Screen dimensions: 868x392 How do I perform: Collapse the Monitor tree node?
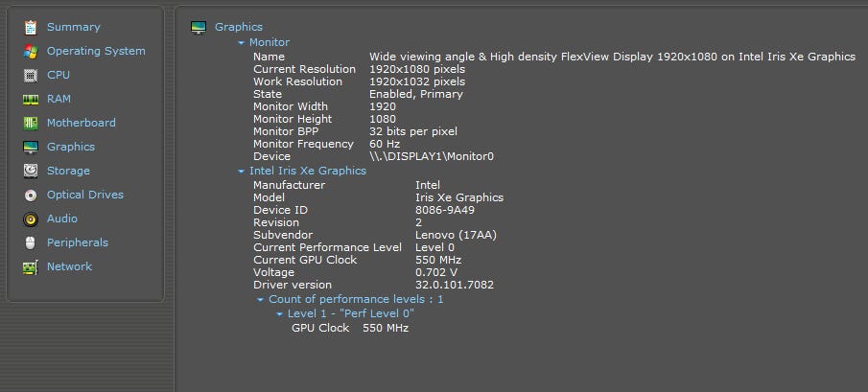(241, 42)
